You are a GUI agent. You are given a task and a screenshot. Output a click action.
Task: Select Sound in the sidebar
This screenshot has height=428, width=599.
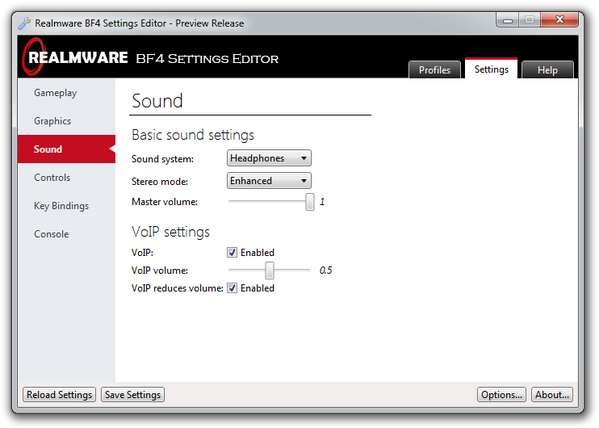tap(66, 149)
